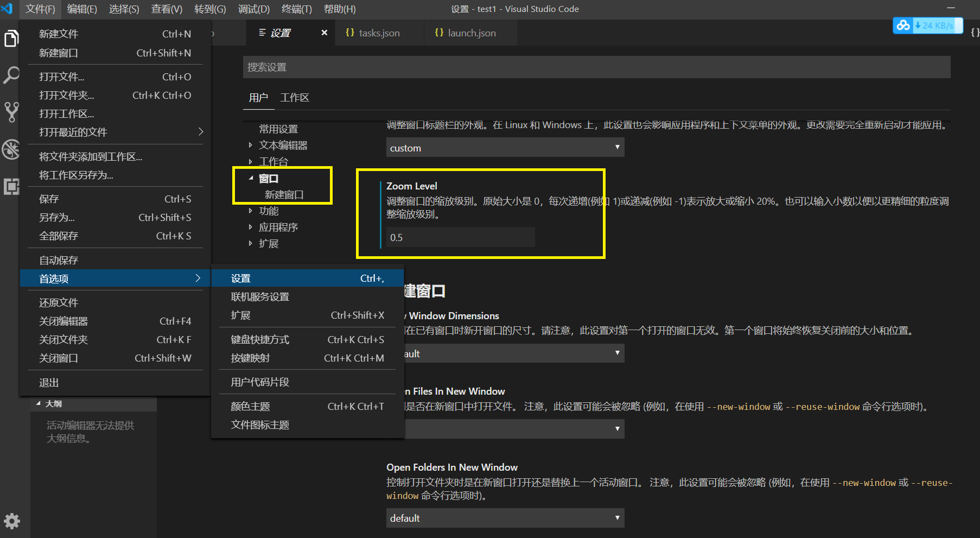Choose 关闭文件夹 menu entry
Screen dimensions: 980x538
pos(115,339)
